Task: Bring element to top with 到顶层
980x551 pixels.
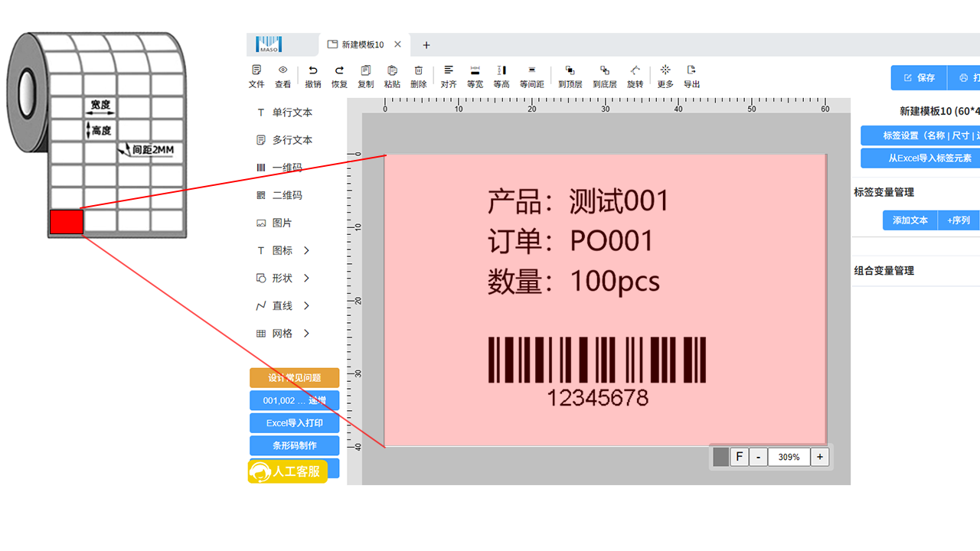Action: tap(570, 76)
